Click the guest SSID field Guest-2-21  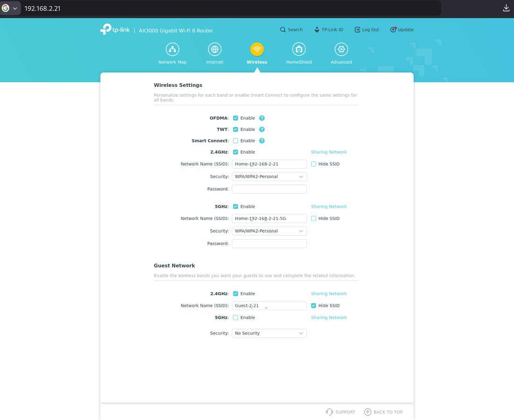tap(269, 306)
